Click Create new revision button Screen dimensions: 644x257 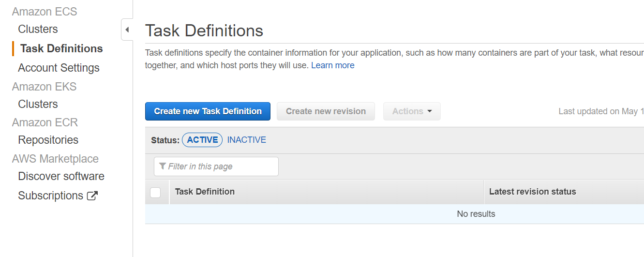coord(326,111)
